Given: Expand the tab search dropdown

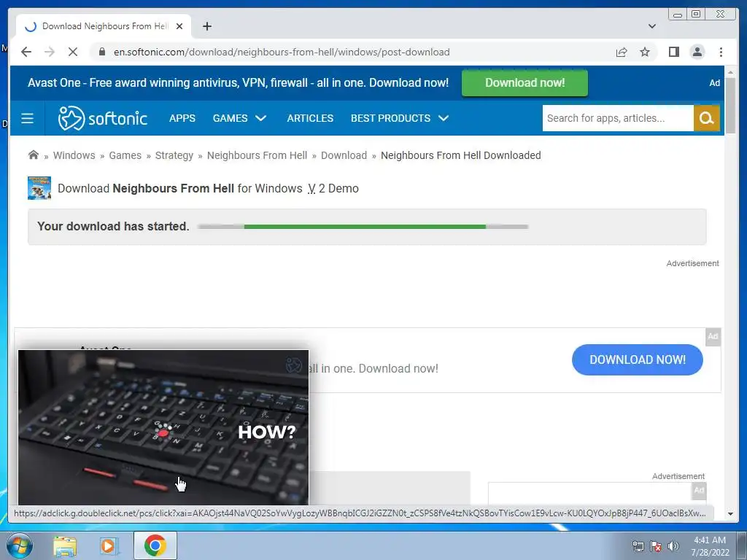Looking at the screenshot, I should click(x=652, y=26).
